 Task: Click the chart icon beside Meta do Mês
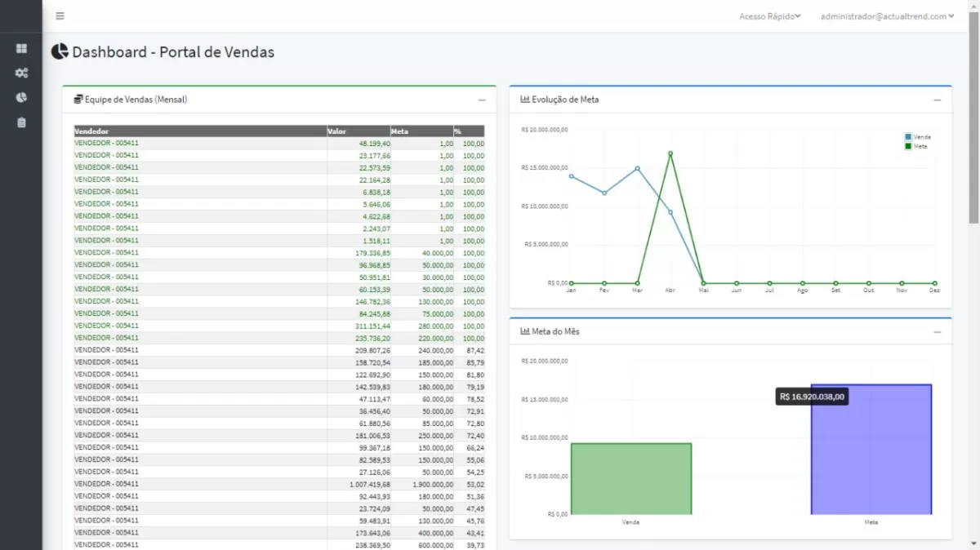point(525,332)
